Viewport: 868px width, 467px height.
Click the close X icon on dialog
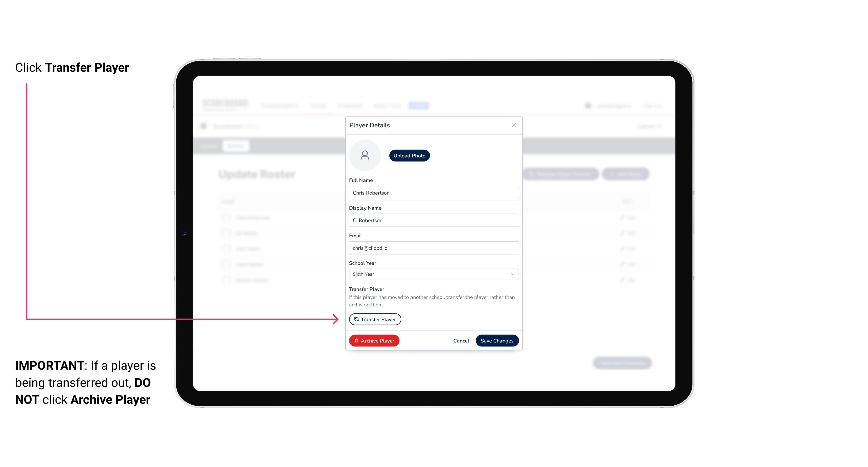[x=514, y=125]
